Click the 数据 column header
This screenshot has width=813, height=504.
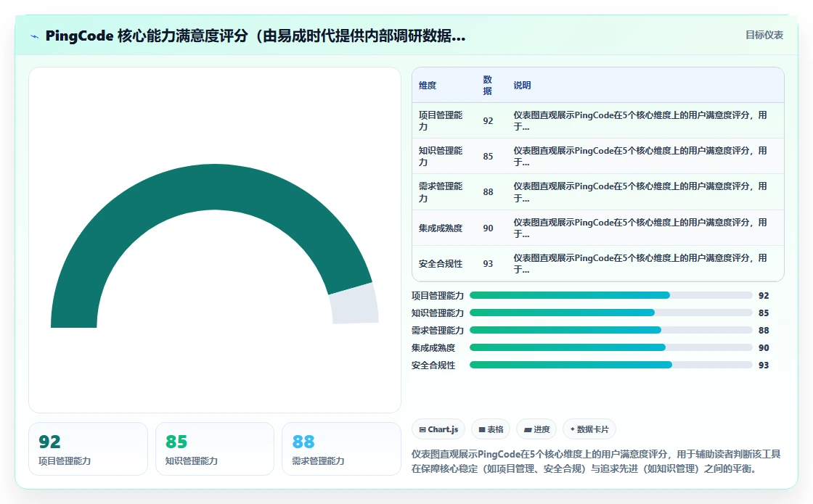[487, 86]
